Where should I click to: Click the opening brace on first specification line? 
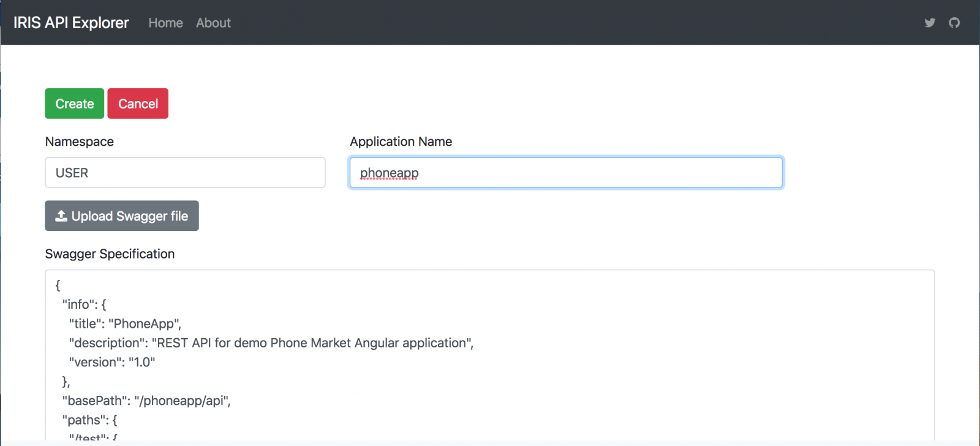[58, 285]
